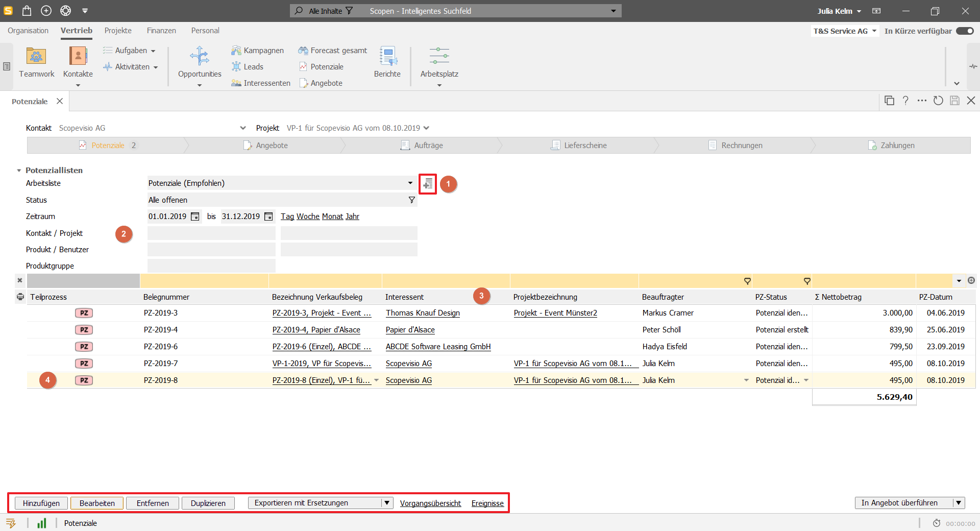The height and width of the screenshot is (531, 980).
Task: Open Forecast gesamt in the ribbon
Action: coord(333,51)
